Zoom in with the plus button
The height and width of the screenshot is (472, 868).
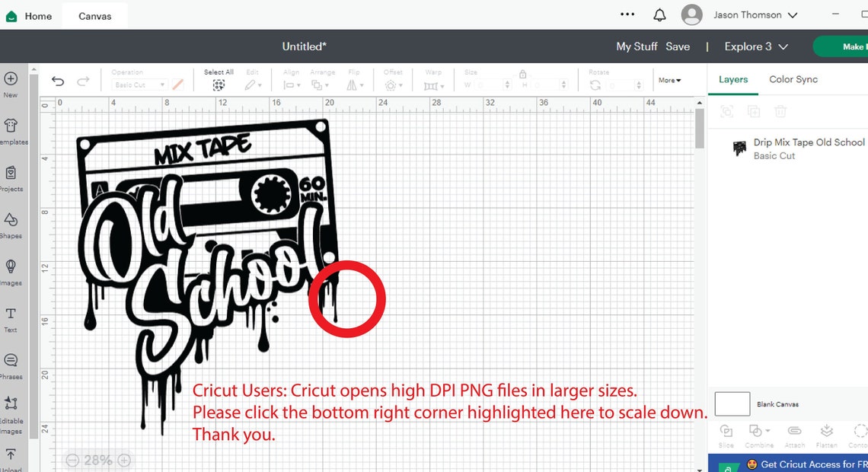(125, 461)
